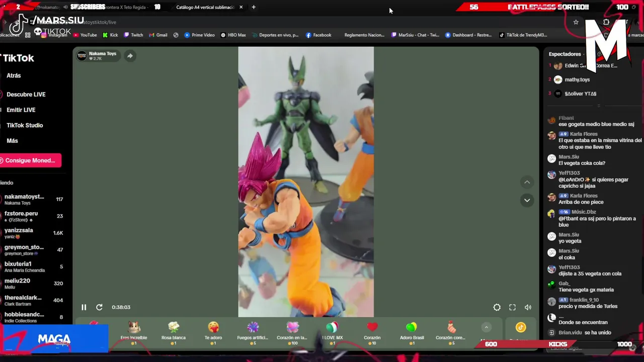This screenshot has width=644, height=362.
Task: Open the meliu220 live channel
Action: click(33, 284)
